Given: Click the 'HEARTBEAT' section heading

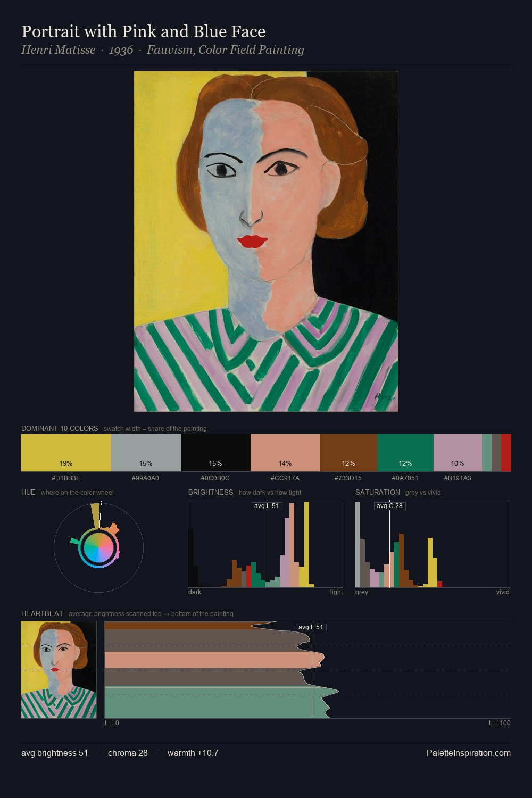Looking at the screenshot, I should [42, 613].
